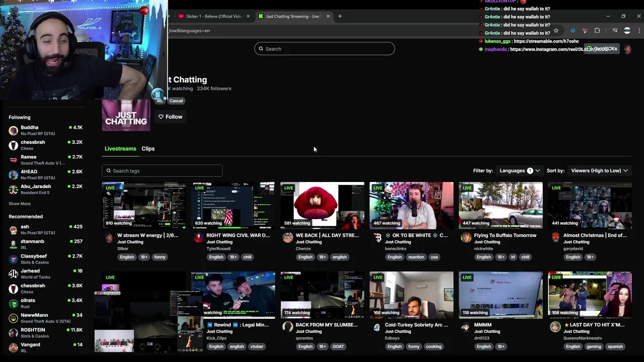The height and width of the screenshot is (362, 644).
Task: Open oilrats channel in Recommended
Action: pos(45,303)
